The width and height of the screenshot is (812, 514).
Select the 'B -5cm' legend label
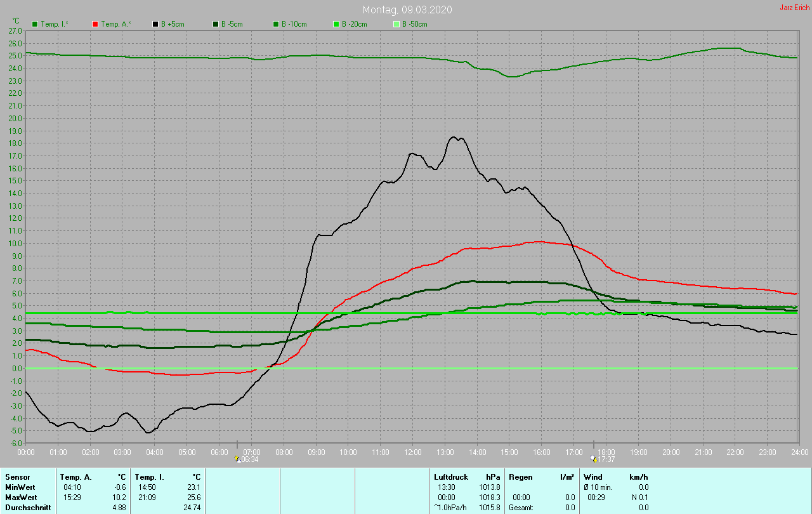pyautogui.click(x=232, y=24)
